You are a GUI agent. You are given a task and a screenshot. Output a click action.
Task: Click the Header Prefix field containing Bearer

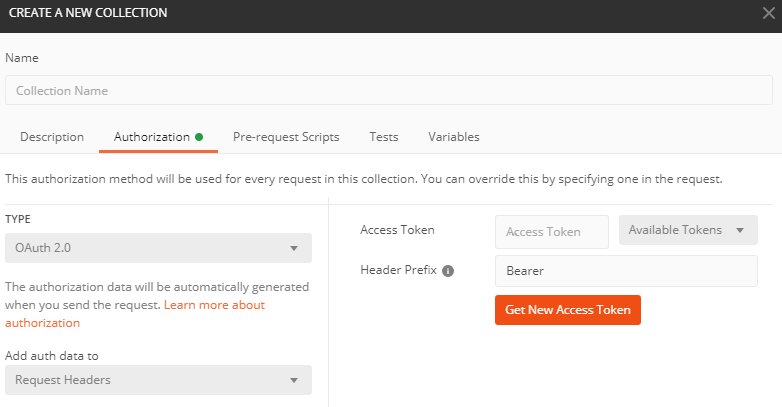tap(626, 271)
